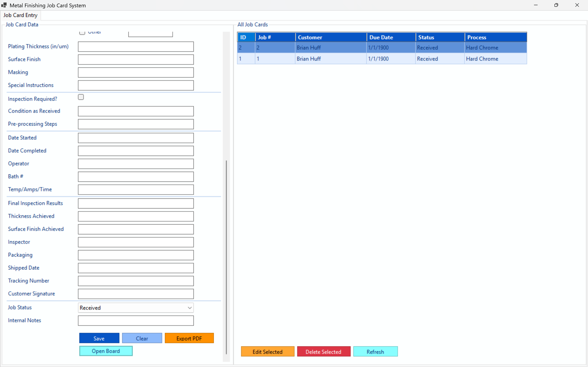Viewport: 588px width, 367px height.
Task: Click the Clear button
Action: pos(142,338)
